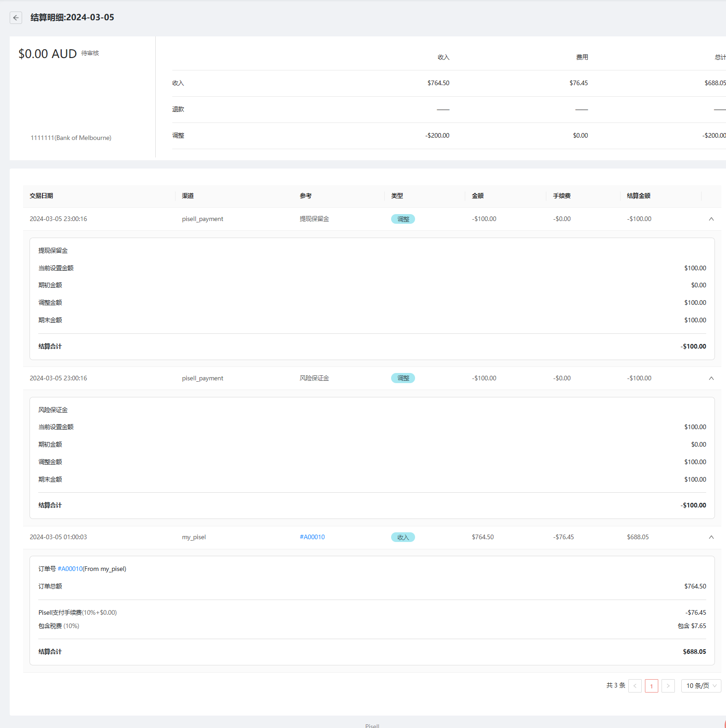The image size is (726, 728).
Task: Click the 待审核 status label
Action: coord(90,53)
